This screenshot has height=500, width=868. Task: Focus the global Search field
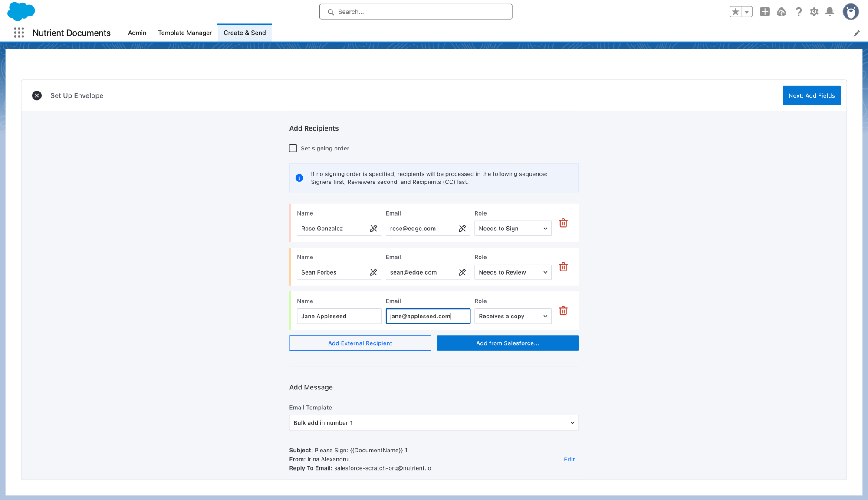416,12
